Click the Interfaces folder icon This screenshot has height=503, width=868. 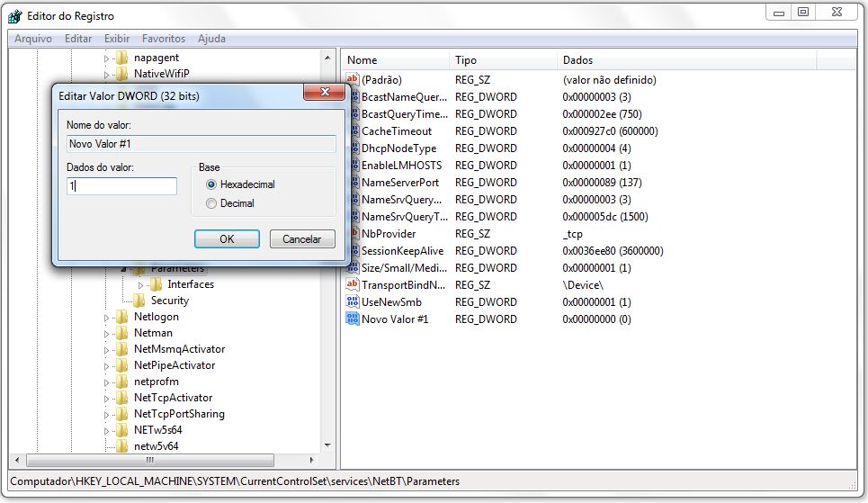[157, 284]
